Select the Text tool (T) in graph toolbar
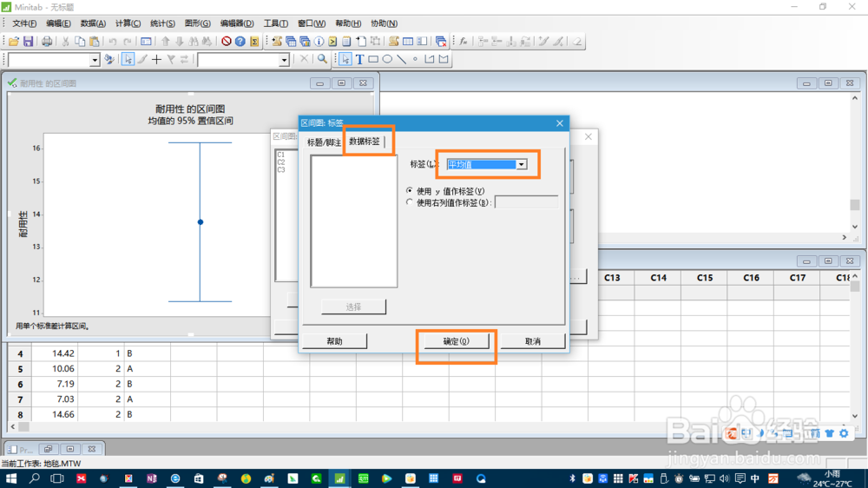Image resolution: width=868 pixels, height=488 pixels. coord(359,59)
